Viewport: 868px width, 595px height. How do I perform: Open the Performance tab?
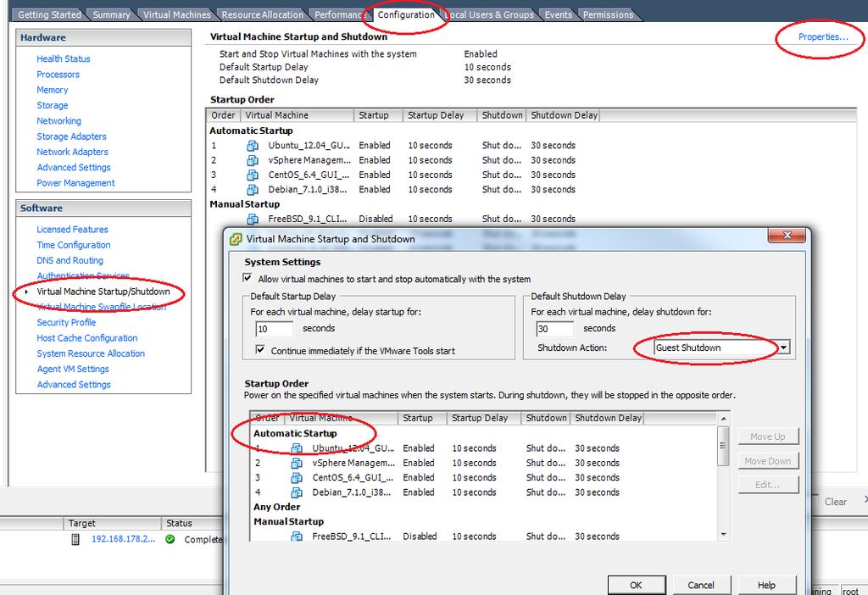click(339, 15)
